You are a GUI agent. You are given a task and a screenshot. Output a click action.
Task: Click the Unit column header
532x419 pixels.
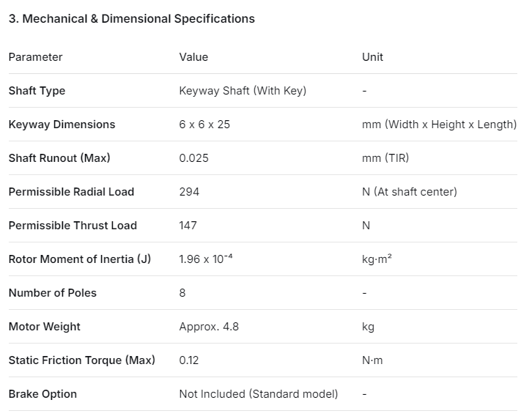pyautogui.click(x=372, y=57)
